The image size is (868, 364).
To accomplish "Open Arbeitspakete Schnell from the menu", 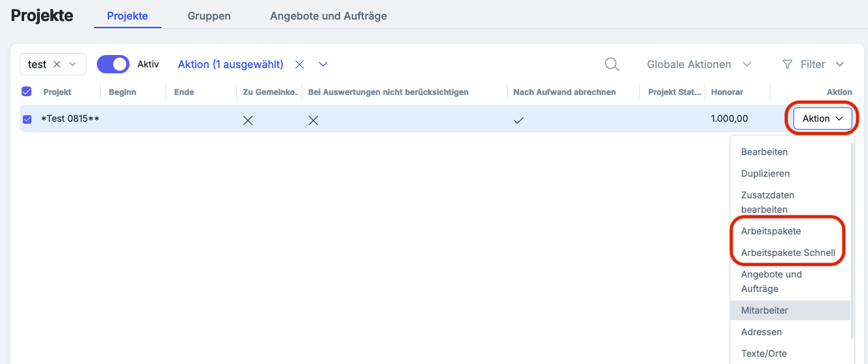I will [x=788, y=253].
